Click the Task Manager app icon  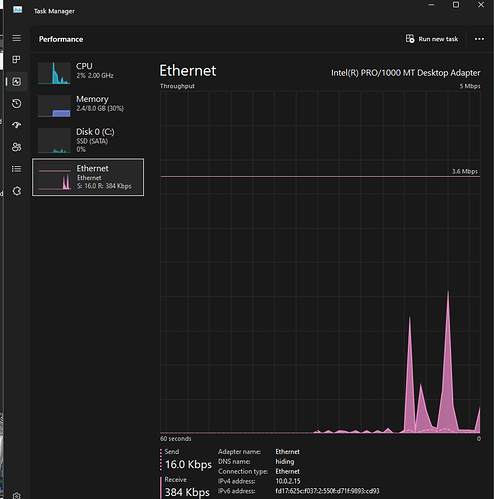(x=18, y=10)
